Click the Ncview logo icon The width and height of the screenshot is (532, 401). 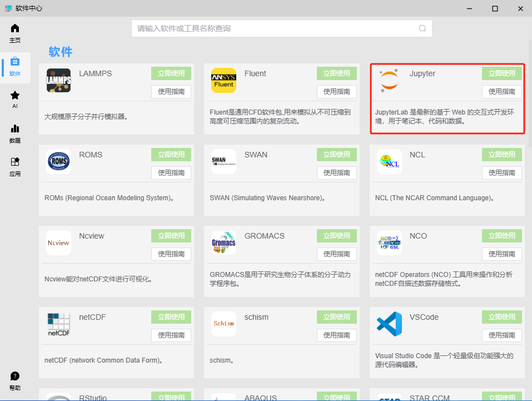click(59, 243)
